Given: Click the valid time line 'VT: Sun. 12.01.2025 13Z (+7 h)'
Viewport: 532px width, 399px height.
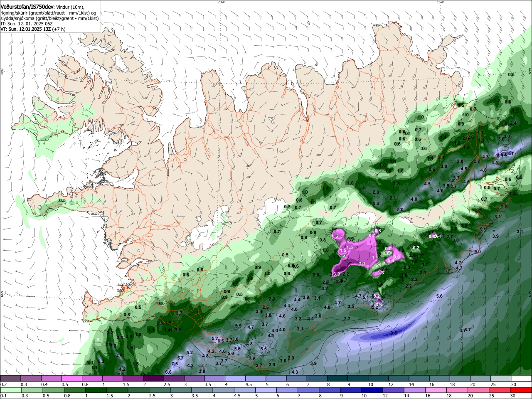Looking at the screenshot, I should tap(33, 29).
